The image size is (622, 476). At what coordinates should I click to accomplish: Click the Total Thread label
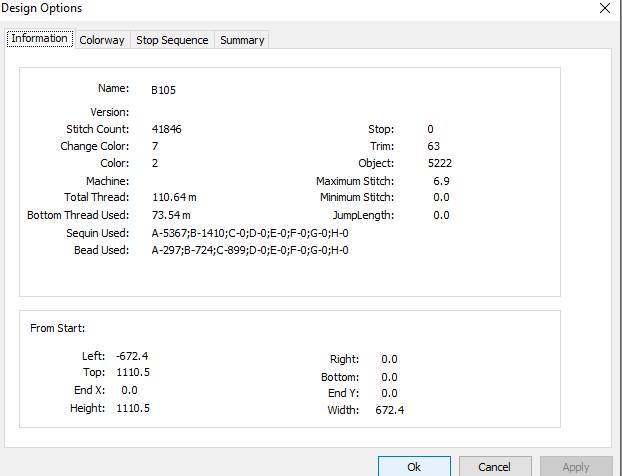(x=96, y=197)
